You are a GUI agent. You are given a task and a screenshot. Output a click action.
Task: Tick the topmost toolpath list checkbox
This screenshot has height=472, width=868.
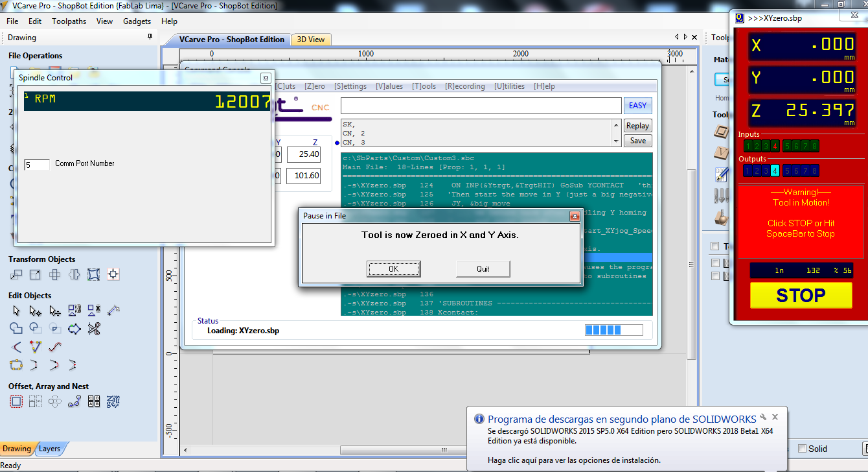coord(714,246)
